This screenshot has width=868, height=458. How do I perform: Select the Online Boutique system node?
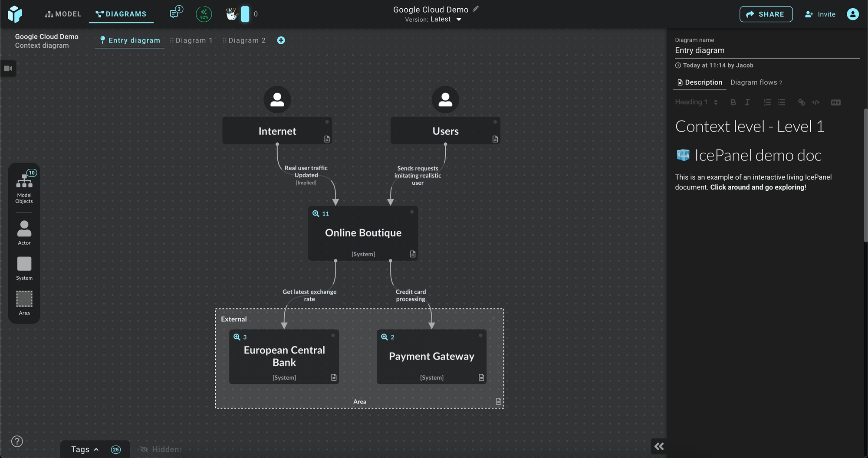coord(363,233)
